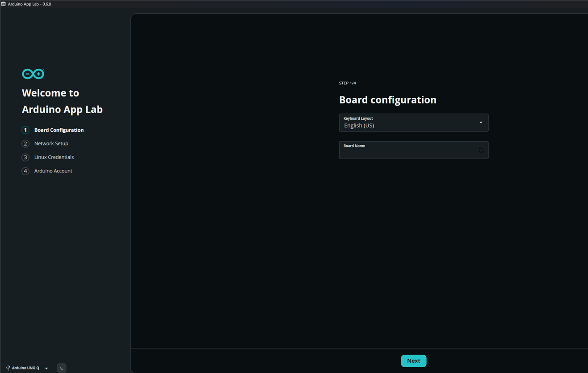Open the terminal icon in the bottom bar
588x373 pixels.
coord(62,368)
